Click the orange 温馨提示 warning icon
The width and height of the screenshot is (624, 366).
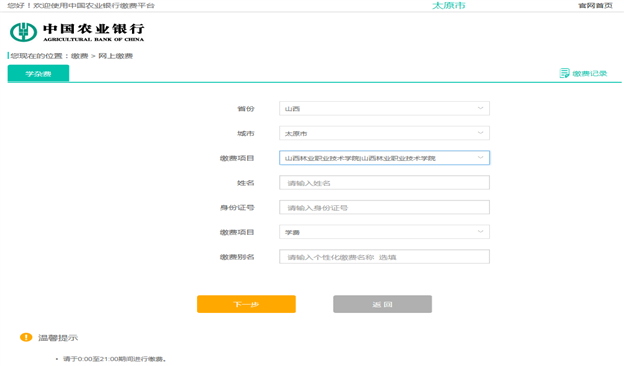[x=26, y=337]
